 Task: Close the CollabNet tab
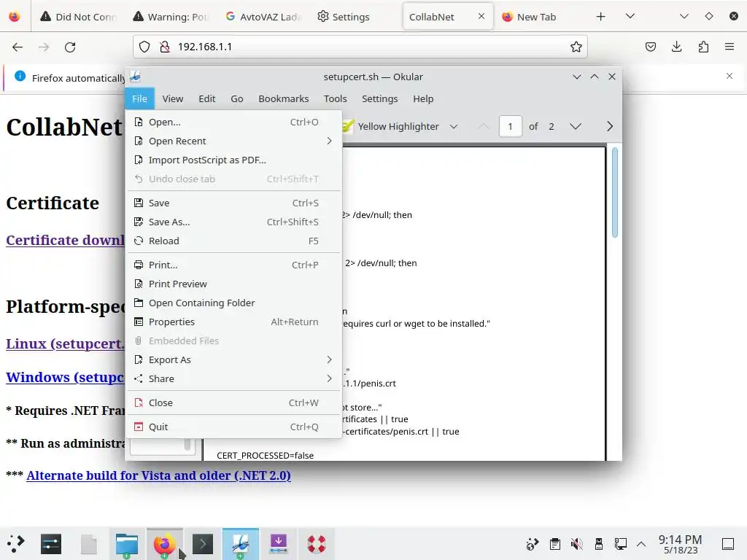point(481,16)
